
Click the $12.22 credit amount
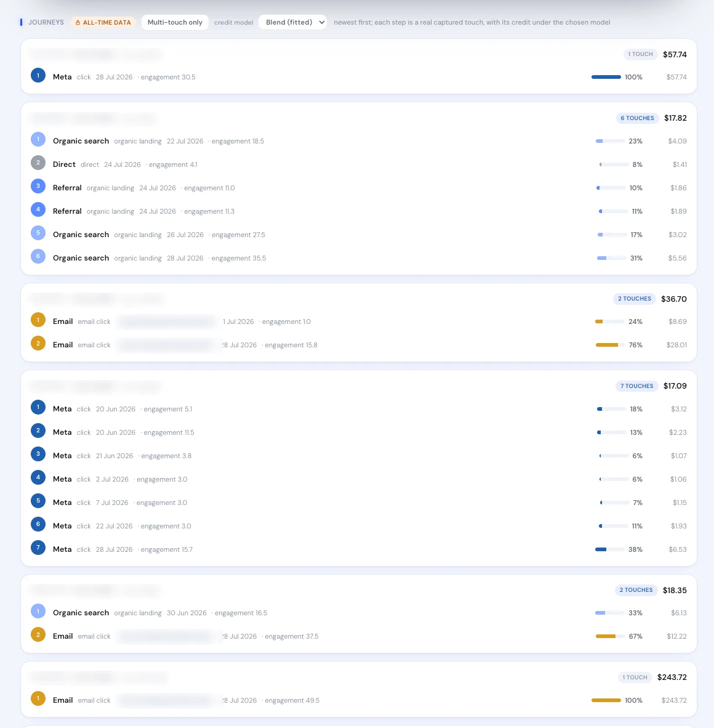point(676,636)
